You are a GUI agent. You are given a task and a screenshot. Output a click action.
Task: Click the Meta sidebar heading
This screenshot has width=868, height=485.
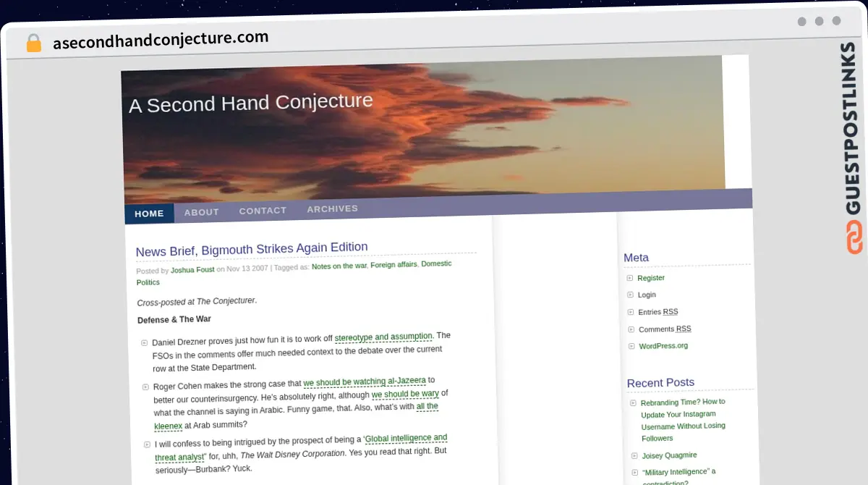pos(636,258)
